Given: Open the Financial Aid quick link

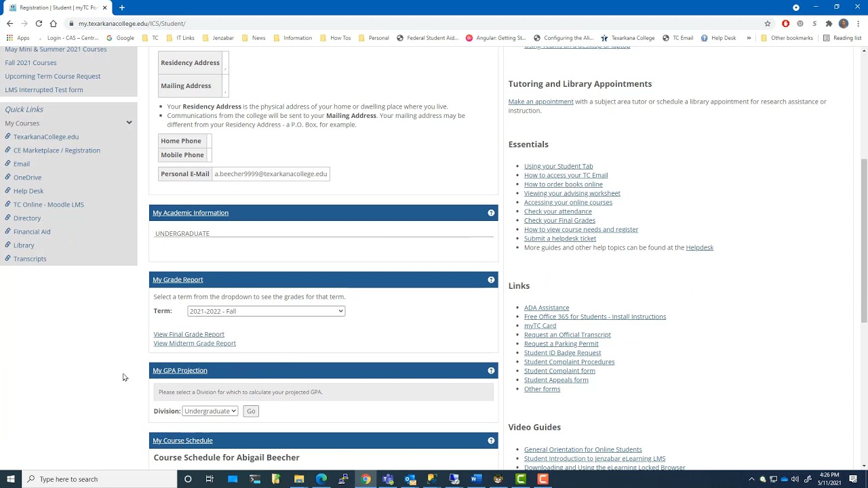Looking at the screenshot, I should click(32, 232).
